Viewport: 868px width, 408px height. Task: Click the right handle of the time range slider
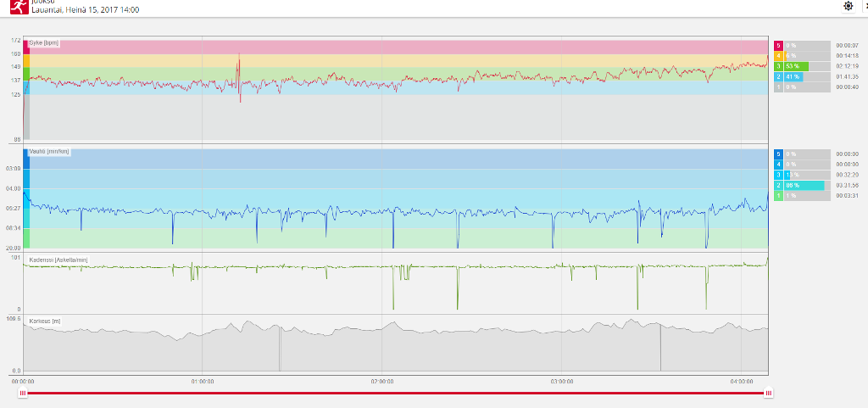768,393
